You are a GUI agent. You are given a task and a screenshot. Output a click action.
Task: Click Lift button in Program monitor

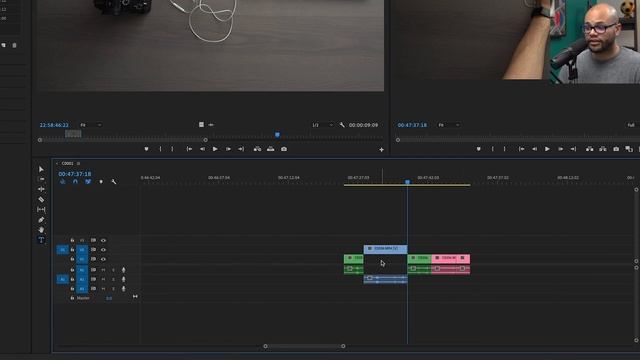(589, 149)
